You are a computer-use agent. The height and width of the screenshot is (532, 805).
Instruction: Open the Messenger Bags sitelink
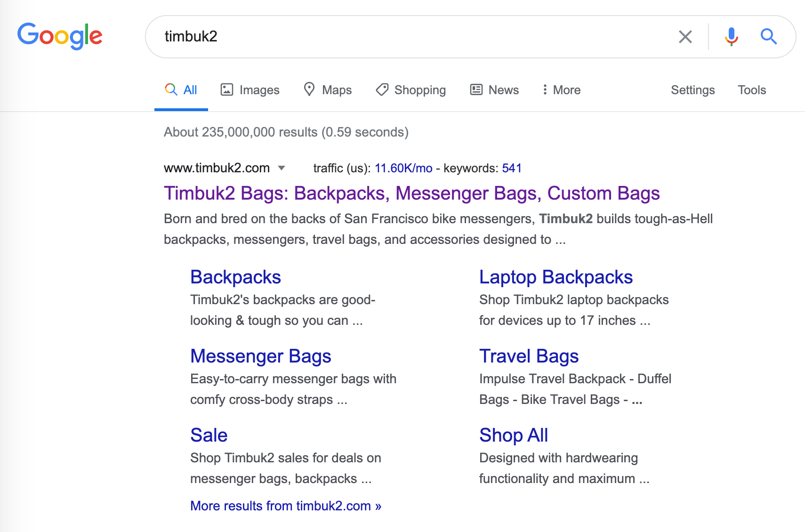pyautogui.click(x=260, y=356)
